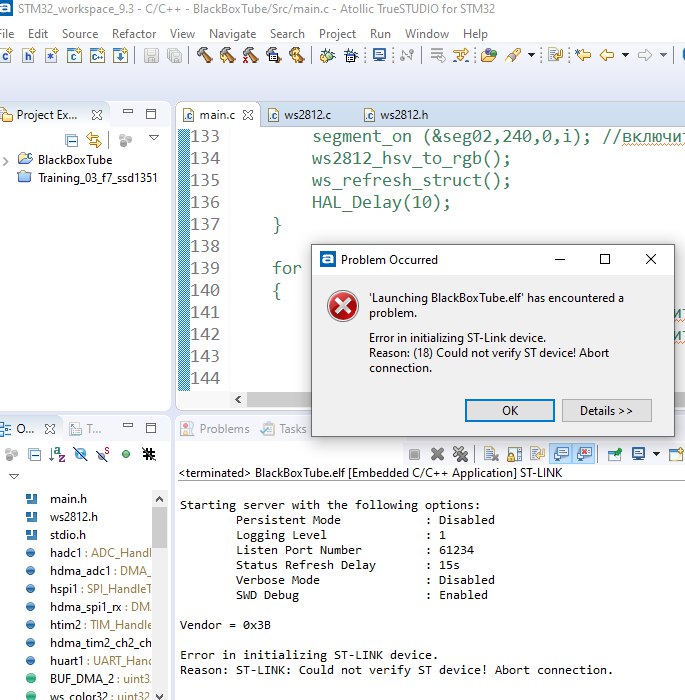Viewport: 685px width, 700px height.
Task: Open Project Explorer view menu triangle
Action: 154,138
